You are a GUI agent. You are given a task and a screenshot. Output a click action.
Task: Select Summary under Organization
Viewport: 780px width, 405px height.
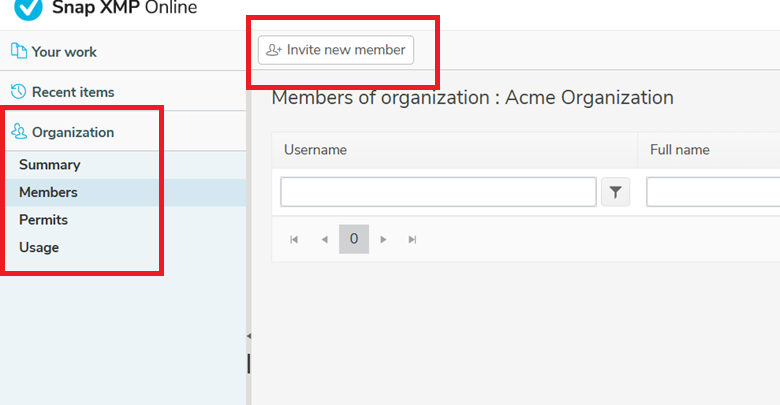coord(50,165)
